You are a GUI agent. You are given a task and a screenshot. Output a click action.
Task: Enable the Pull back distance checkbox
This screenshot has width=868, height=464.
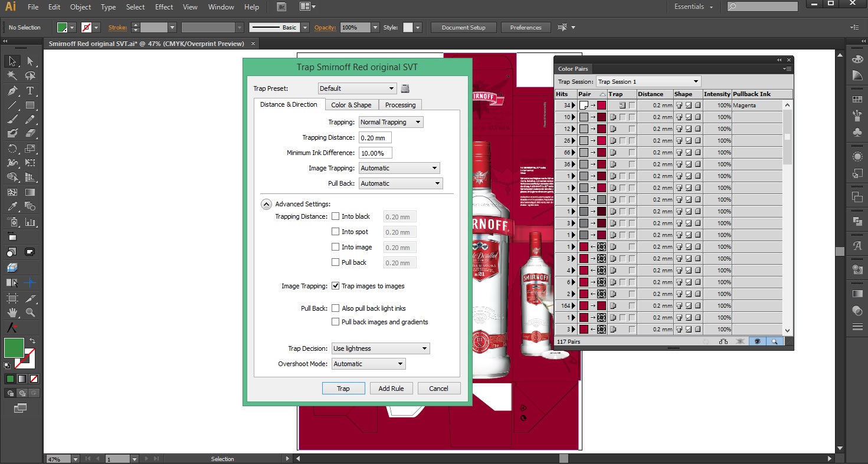(336, 262)
